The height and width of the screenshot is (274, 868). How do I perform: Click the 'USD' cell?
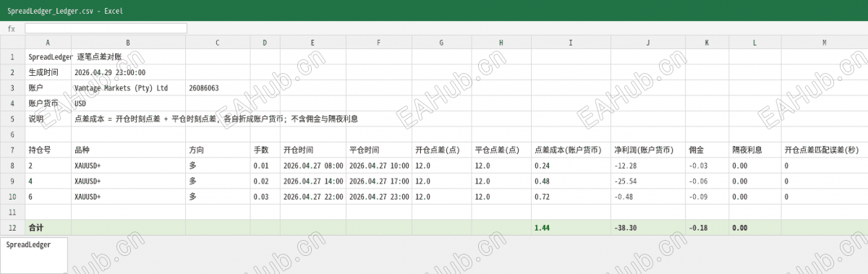click(128, 103)
